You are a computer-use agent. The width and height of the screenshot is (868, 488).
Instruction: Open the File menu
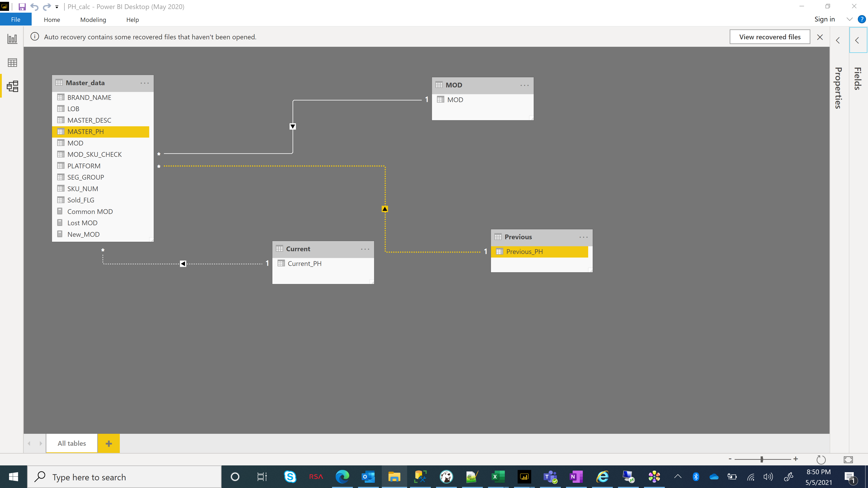coord(16,19)
